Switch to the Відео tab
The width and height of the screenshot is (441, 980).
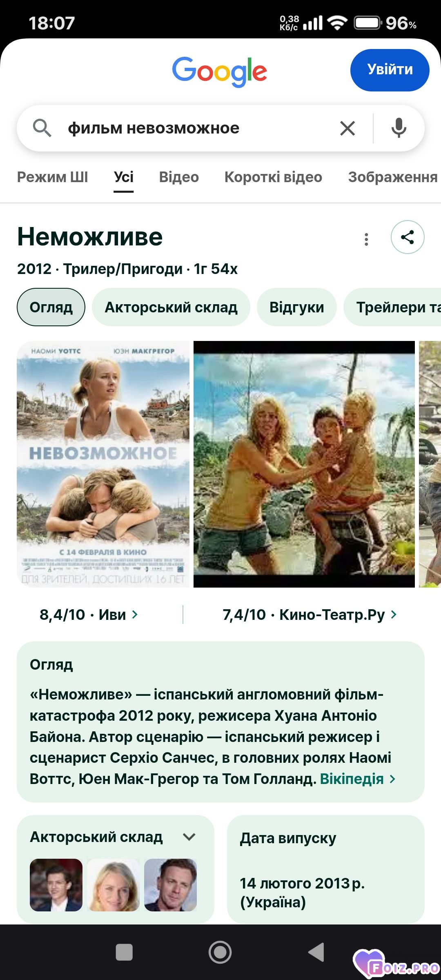click(179, 177)
